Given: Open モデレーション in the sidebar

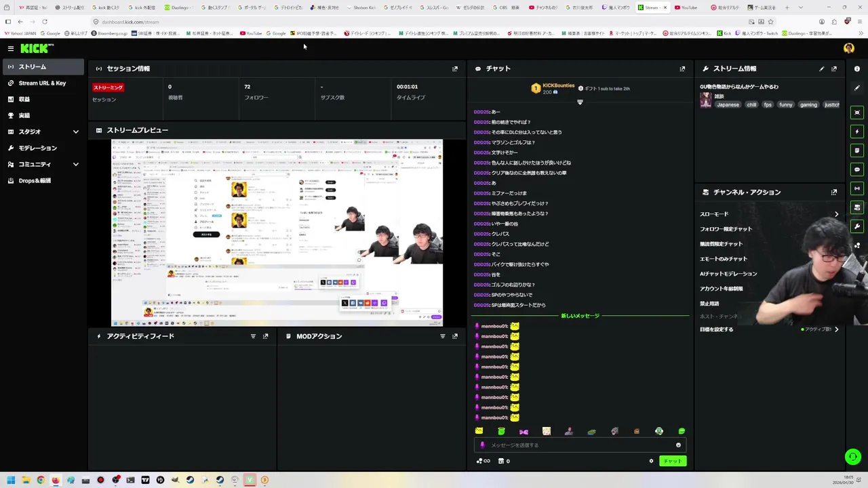Looking at the screenshot, I should click(42, 148).
